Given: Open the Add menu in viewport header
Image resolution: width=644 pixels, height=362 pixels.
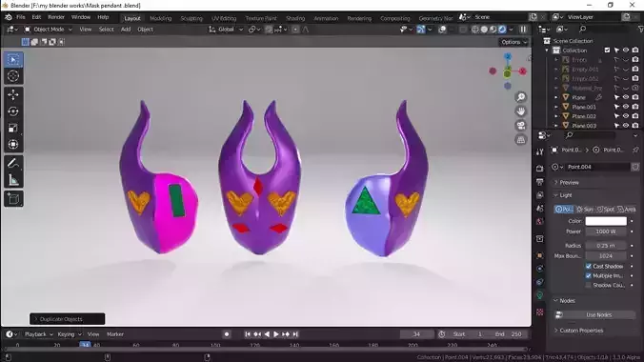Looking at the screenshot, I should (126, 30).
